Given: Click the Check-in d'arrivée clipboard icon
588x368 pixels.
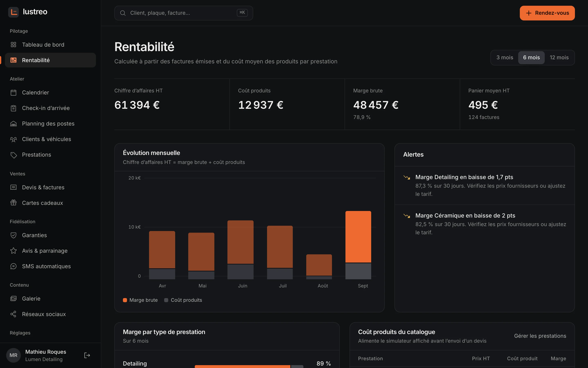Looking at the screenshot, I should (13, 108).
